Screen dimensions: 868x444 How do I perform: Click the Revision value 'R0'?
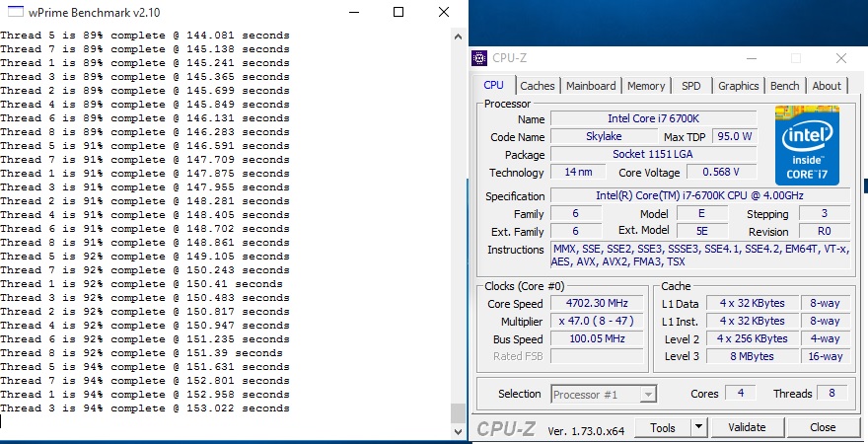[825, 231]
